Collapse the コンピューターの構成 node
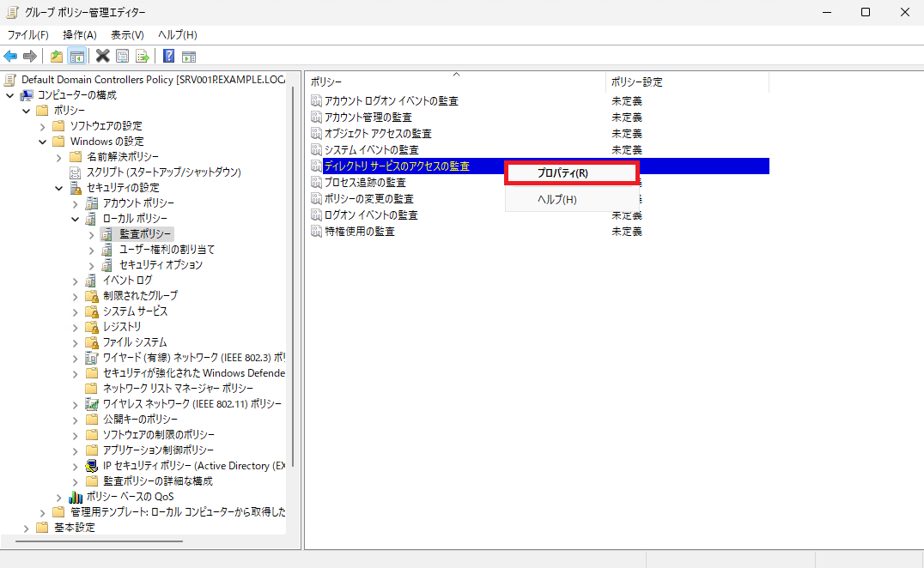The image size is (924, 568). point(9,95)
